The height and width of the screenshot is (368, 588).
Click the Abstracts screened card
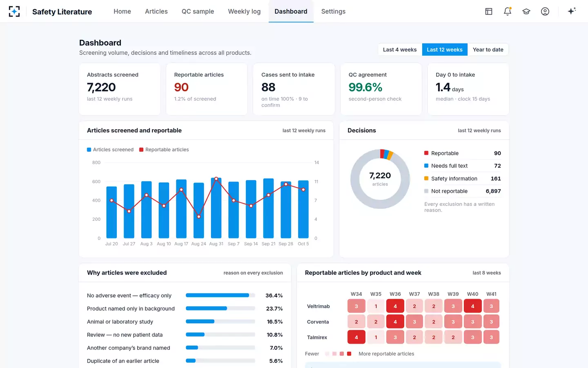coord(120,89)
